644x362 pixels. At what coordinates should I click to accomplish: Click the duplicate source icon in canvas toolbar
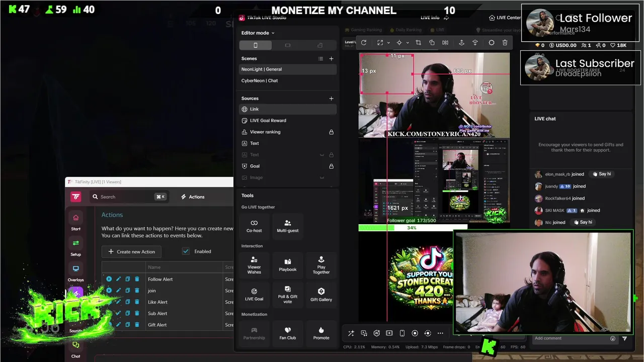pyautogui.click(x=432, y=43)
